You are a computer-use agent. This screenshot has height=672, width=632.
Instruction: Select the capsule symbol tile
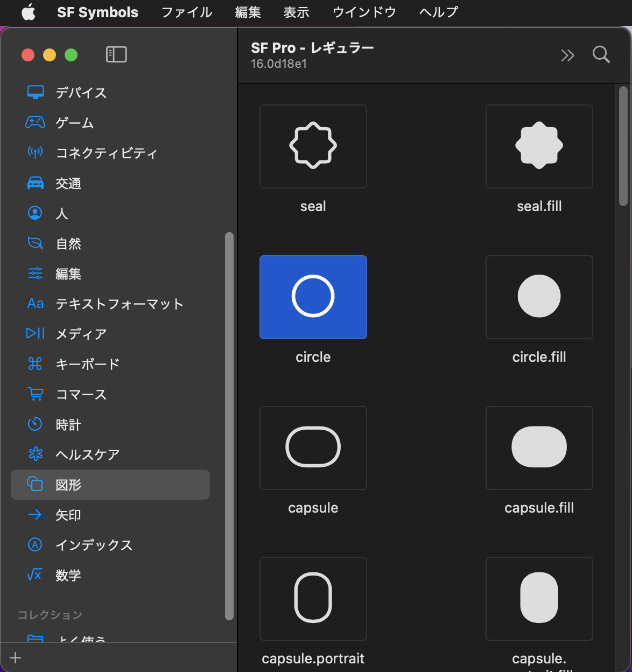pyautogui.click(x=313, y=448)
